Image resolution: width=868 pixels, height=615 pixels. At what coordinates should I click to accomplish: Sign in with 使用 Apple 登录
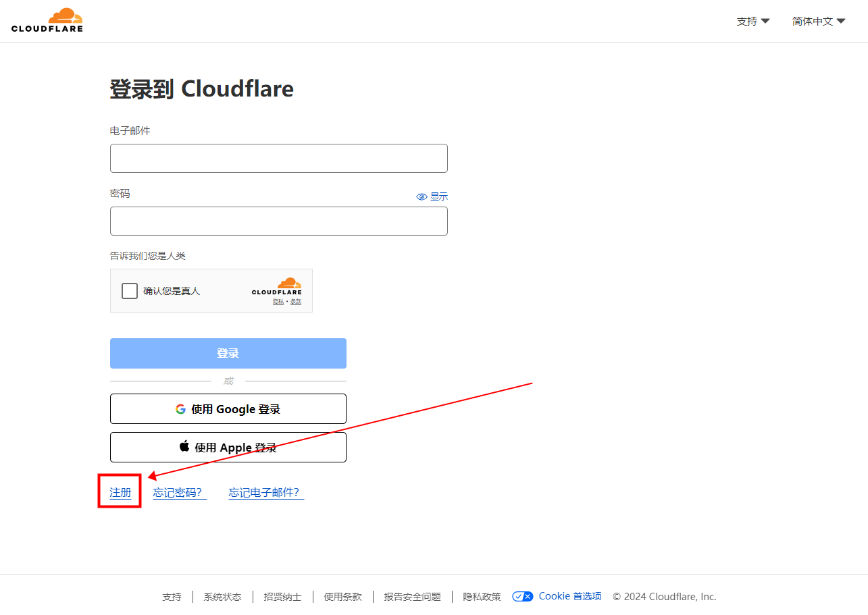[x=228, y=447]
